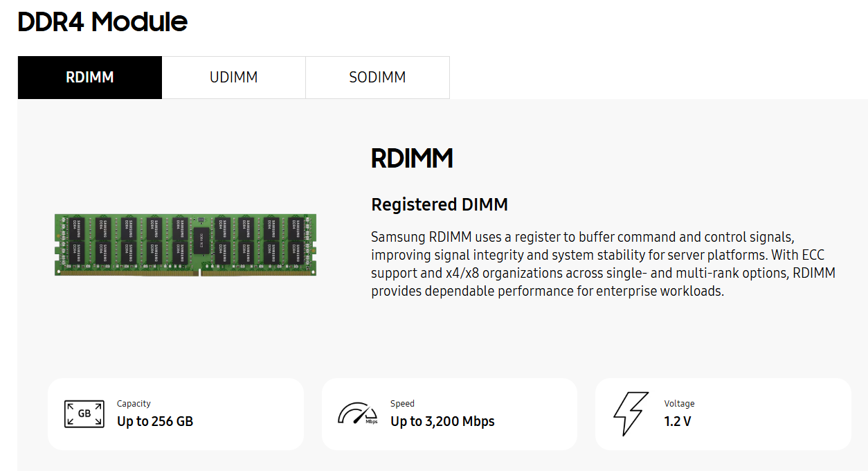Click the lightning bolt voltage icon
The image size is (868, 471).
pos(631,414)
